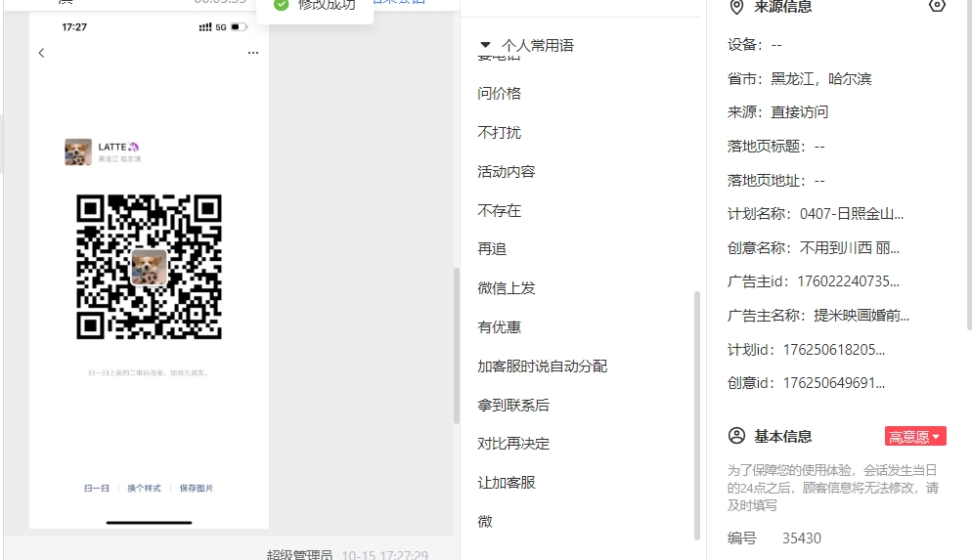Select the 活动内容 quick phrase
Viewport: 972px width, 560px height.
point(506,172)
